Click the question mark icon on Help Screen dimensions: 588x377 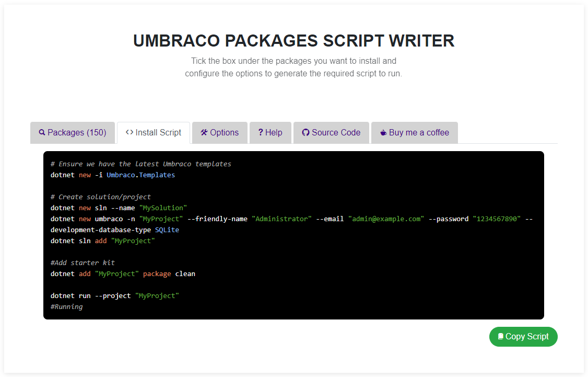(261, 132)
